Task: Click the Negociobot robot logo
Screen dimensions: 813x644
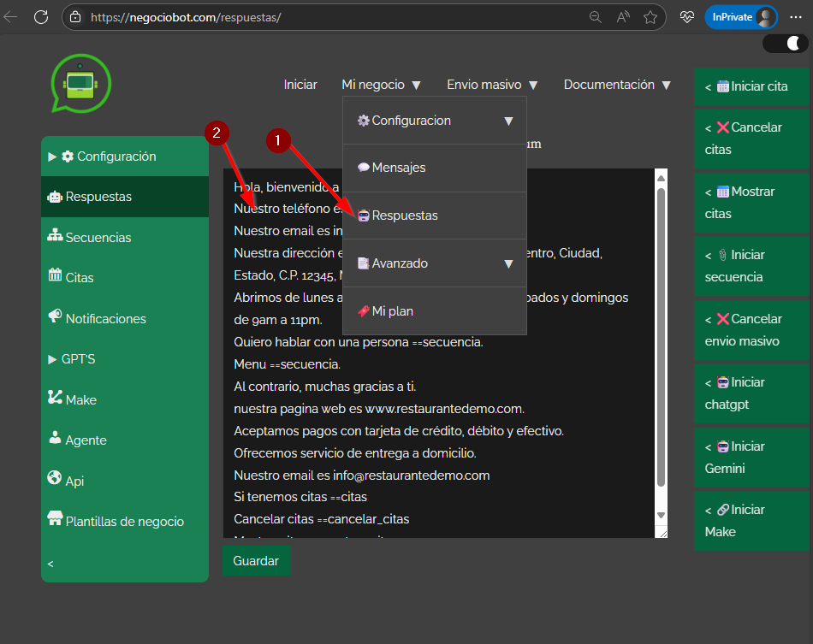Action: coord(81,84)
